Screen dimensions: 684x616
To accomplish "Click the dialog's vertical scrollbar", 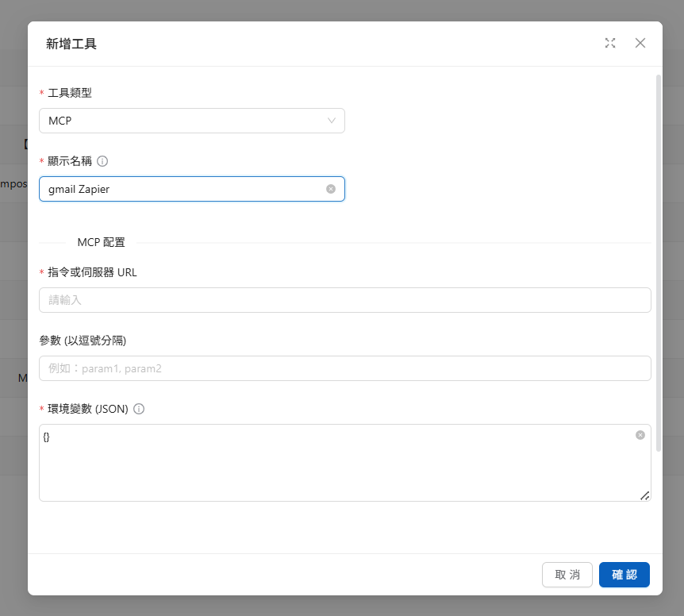I will click(659, 238).
